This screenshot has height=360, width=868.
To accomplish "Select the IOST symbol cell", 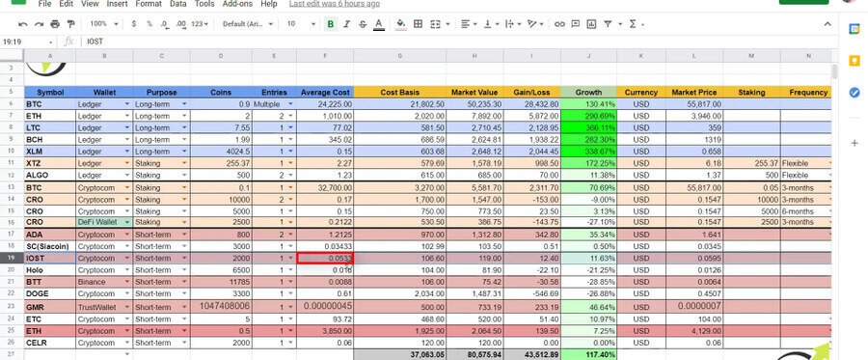I will (x=50, y=258).
